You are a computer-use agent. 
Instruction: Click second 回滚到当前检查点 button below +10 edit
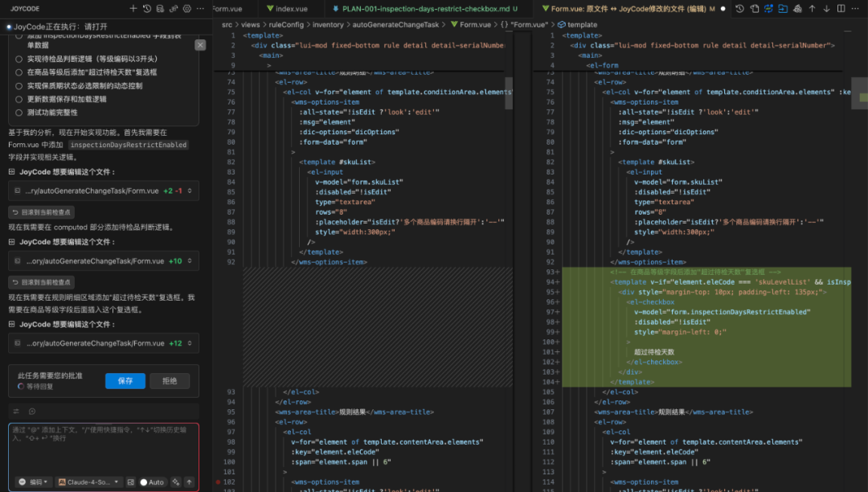[42, 282]
